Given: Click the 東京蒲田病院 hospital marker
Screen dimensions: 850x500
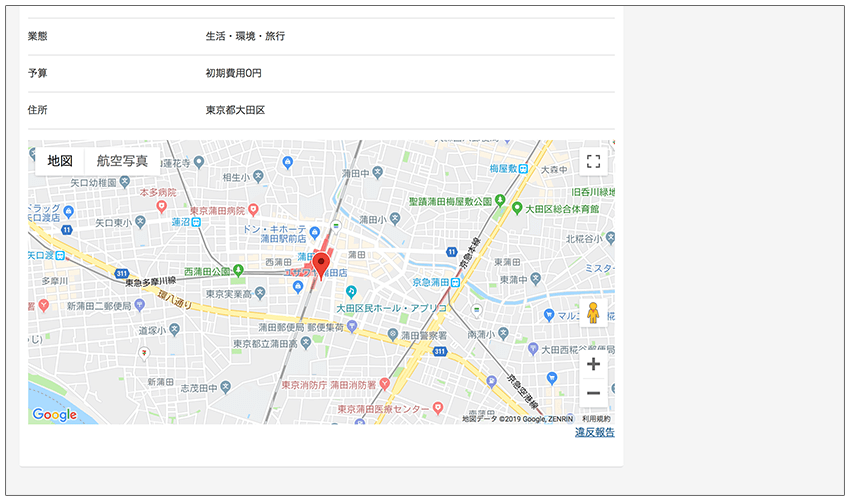Looking at the screenshot, I should pyautogui.click(x=252, y=211).
